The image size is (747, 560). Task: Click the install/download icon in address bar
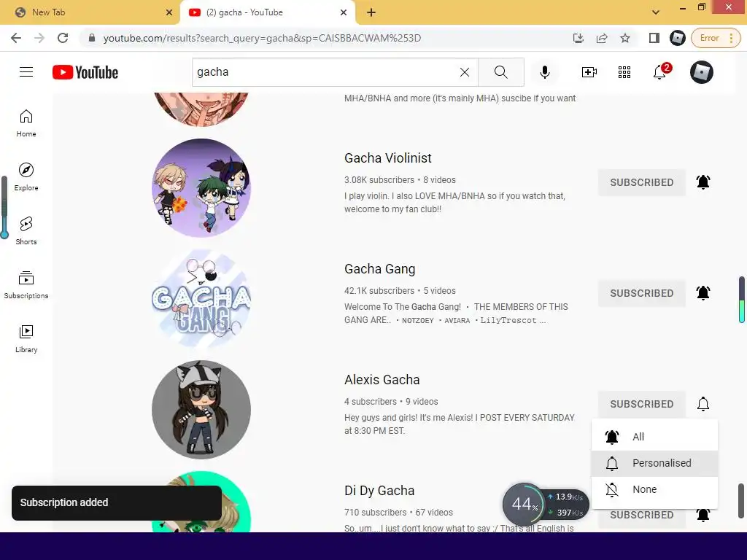coord(578,38)
